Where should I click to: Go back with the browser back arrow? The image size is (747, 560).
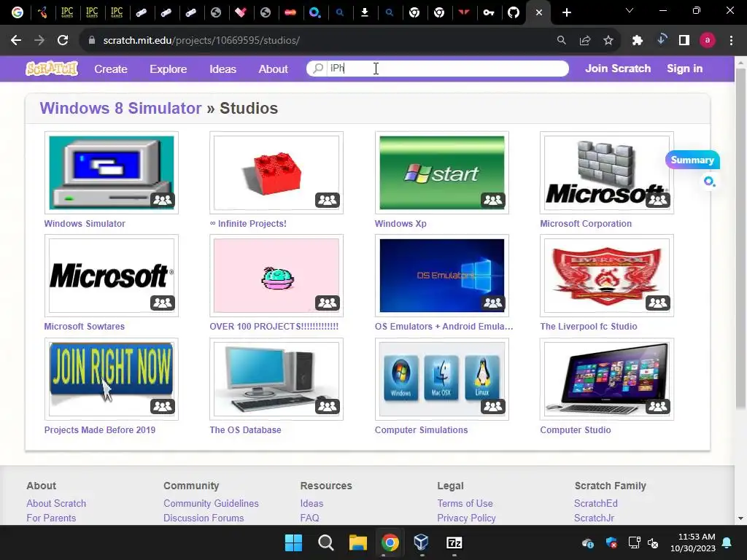[x=16, y=41]
